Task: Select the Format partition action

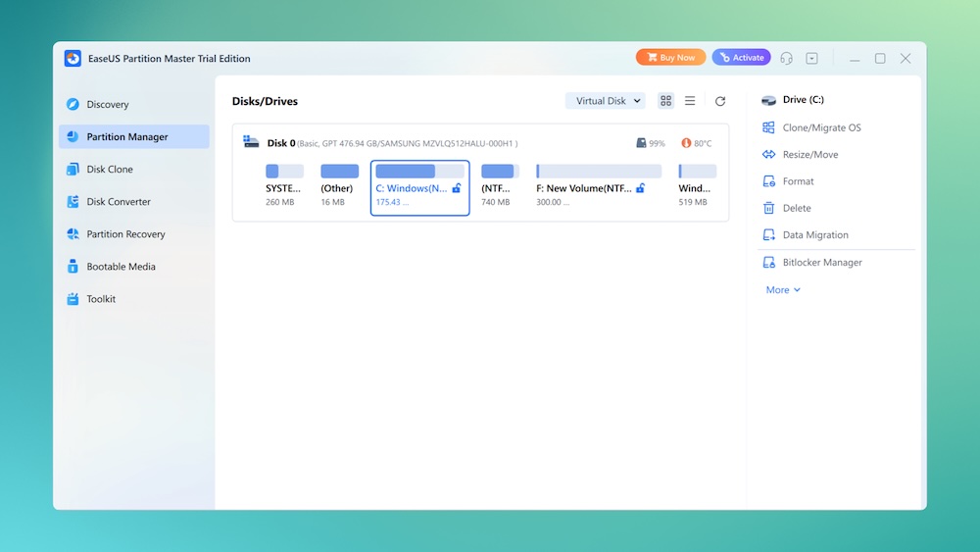Action: click(x=798, y=181)
